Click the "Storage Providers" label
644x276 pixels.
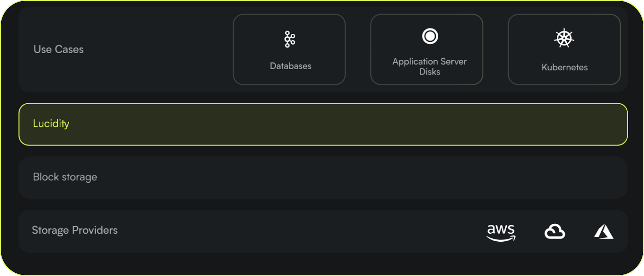(x=75, y=230)
